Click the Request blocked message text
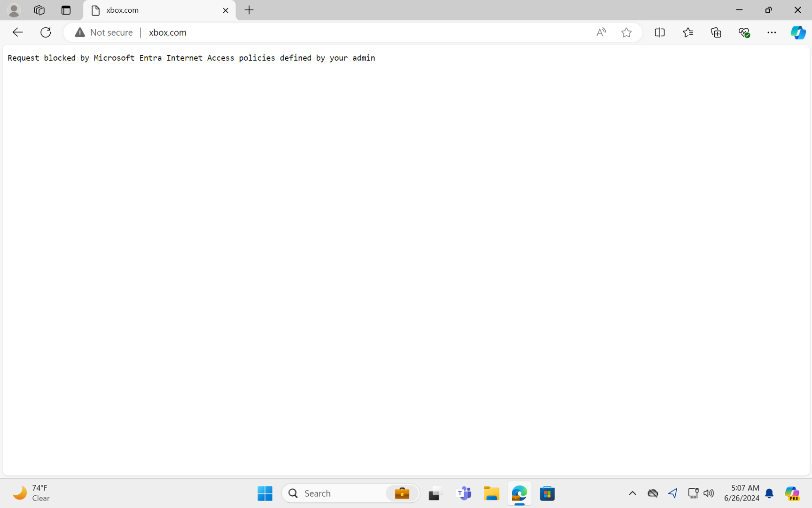The image size is (812, 508). click(191, 58)
